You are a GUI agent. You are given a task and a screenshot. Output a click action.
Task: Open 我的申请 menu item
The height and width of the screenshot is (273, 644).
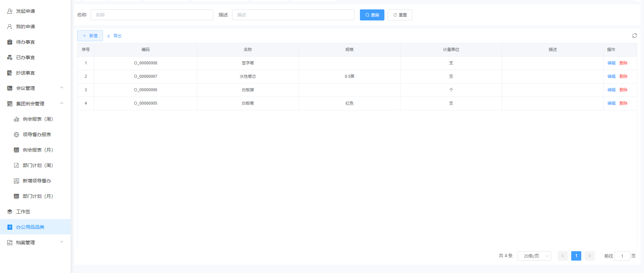[x=25, y=26]
